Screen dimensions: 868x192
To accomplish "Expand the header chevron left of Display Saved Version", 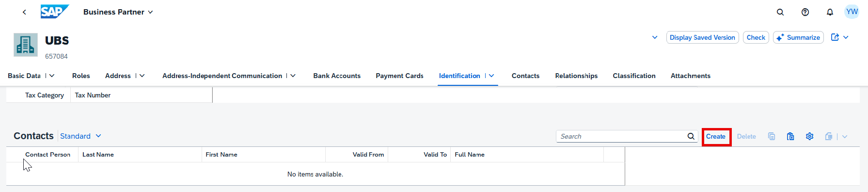I will point(655,37).
